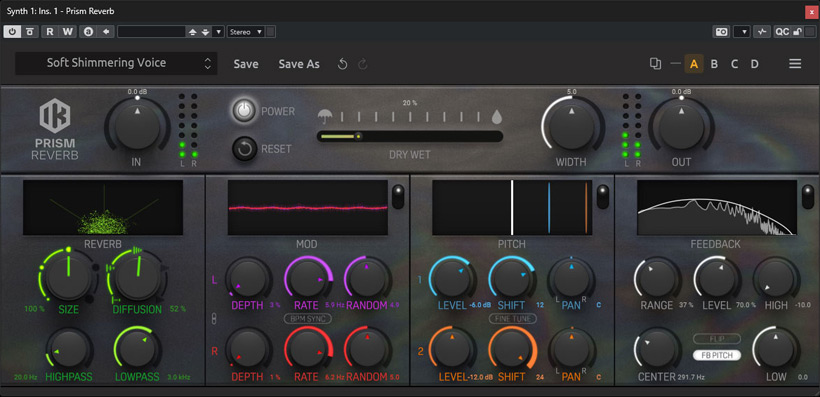
Task: Click the reverb SIZE knob
Action: [69, 277]
